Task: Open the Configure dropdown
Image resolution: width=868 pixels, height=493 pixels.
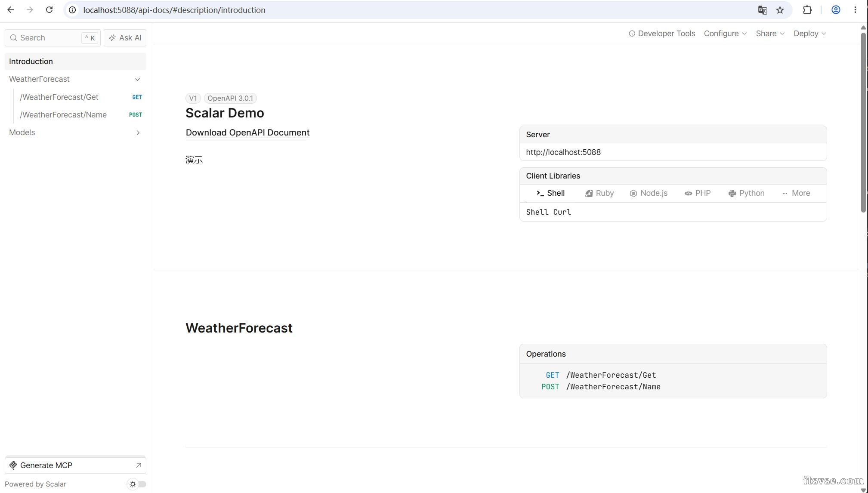Action: (x=725, y=34)
